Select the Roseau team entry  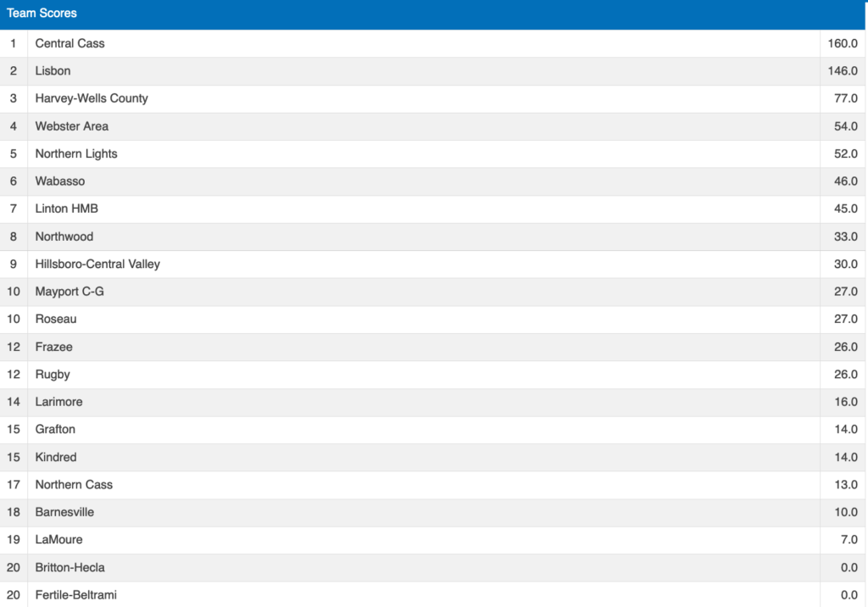(56, 319)
